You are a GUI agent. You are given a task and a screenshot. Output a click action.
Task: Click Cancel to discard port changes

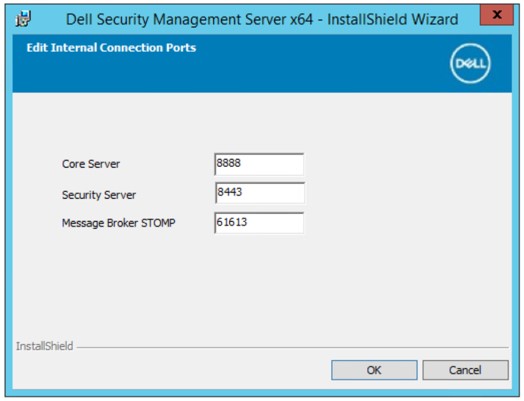(465, 370)
